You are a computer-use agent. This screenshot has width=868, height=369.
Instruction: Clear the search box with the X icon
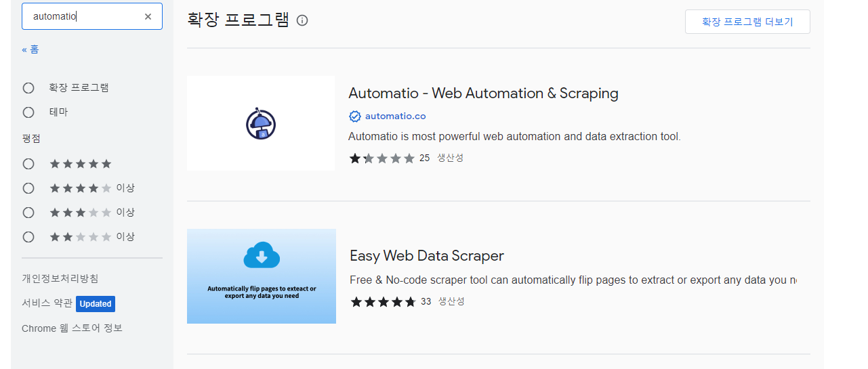(148, 16)
